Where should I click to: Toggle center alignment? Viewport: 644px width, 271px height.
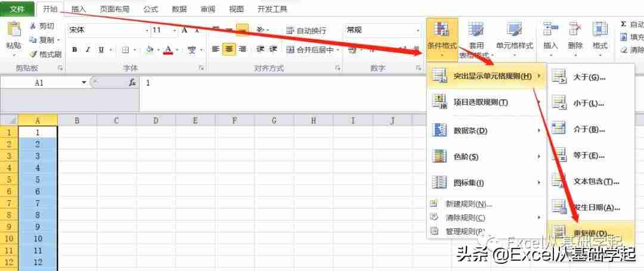[229, 49]
